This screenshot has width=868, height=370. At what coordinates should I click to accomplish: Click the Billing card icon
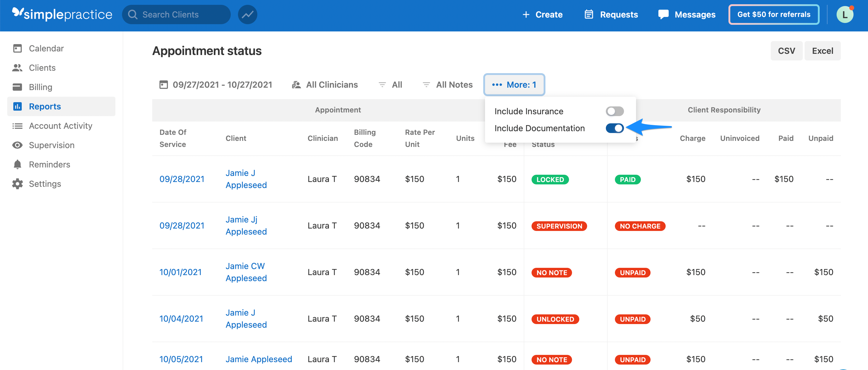18,87
